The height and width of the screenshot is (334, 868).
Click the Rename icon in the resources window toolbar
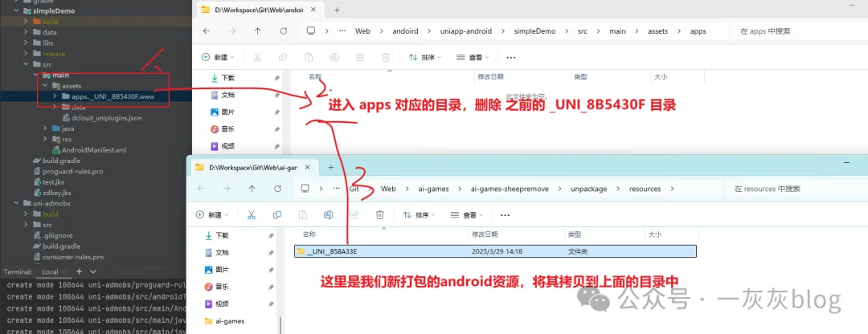tap(328, 214)
